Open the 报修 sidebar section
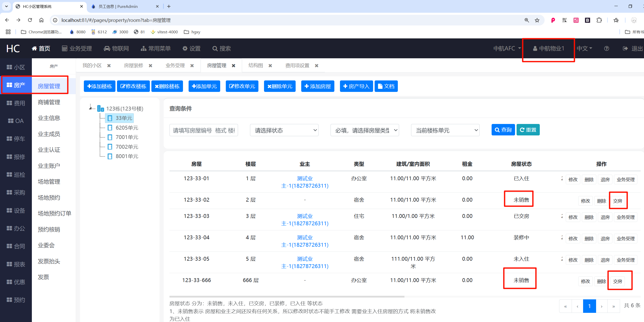Viewport: 644px width, 322px height. click(16, 157)
